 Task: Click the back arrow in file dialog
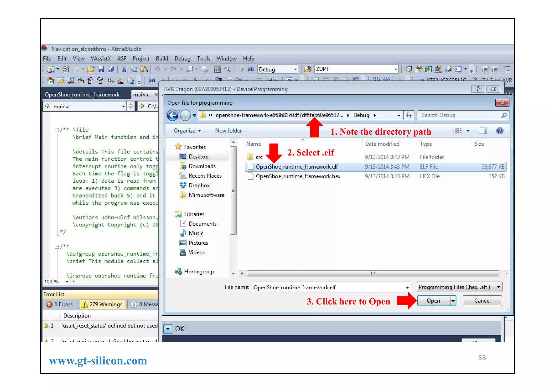pos(173,115)
